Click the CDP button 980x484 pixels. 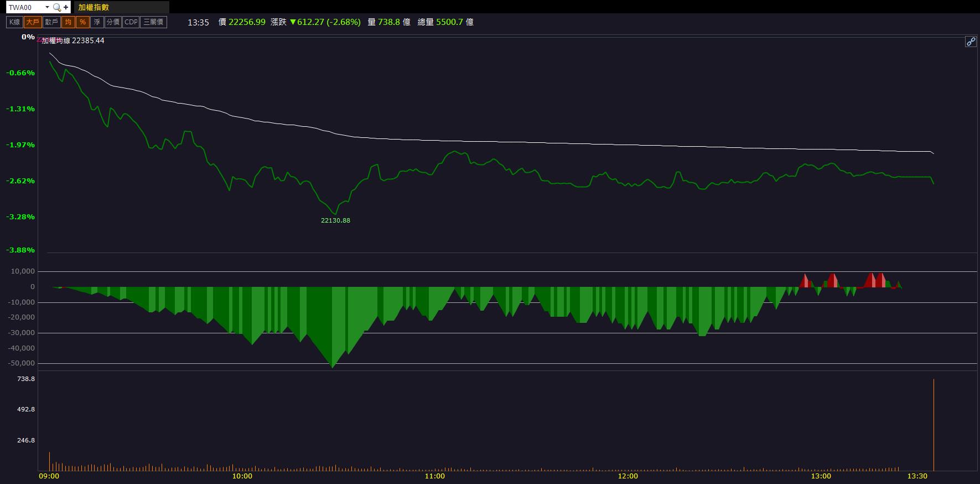131,22
